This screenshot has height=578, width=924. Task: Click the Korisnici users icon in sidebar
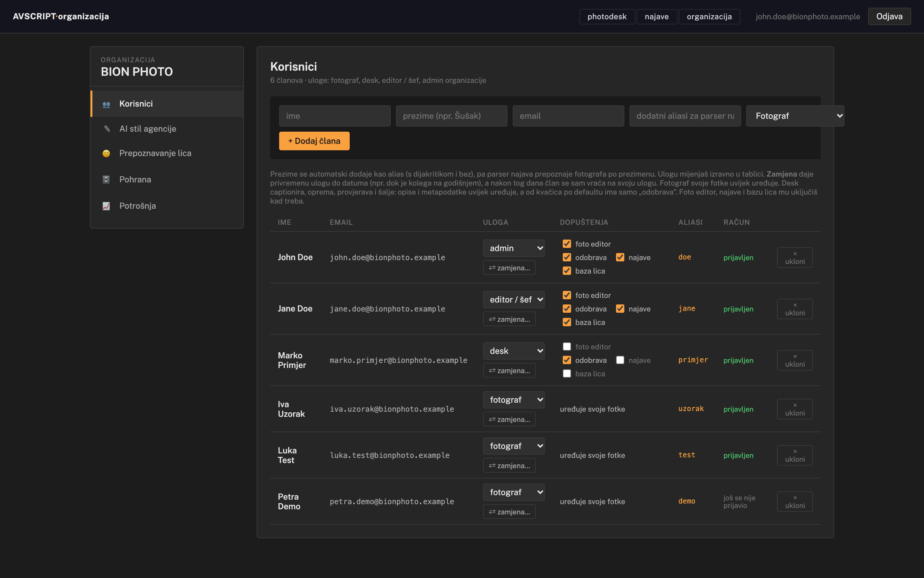pos(106,104)
